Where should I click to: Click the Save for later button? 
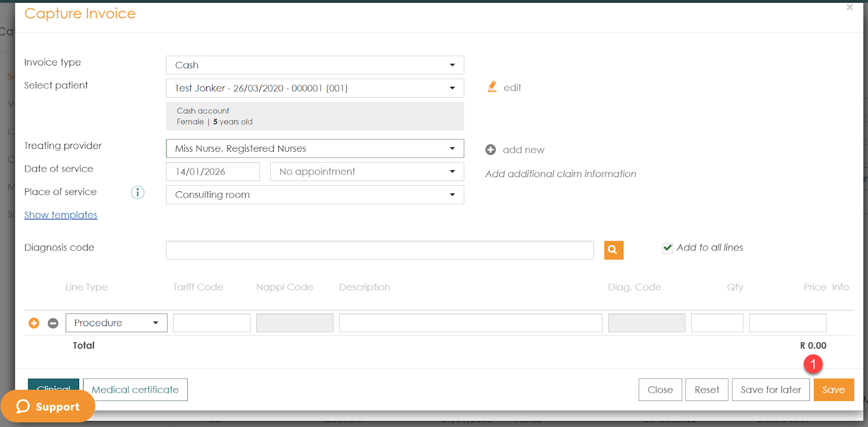tap(770, 390)
